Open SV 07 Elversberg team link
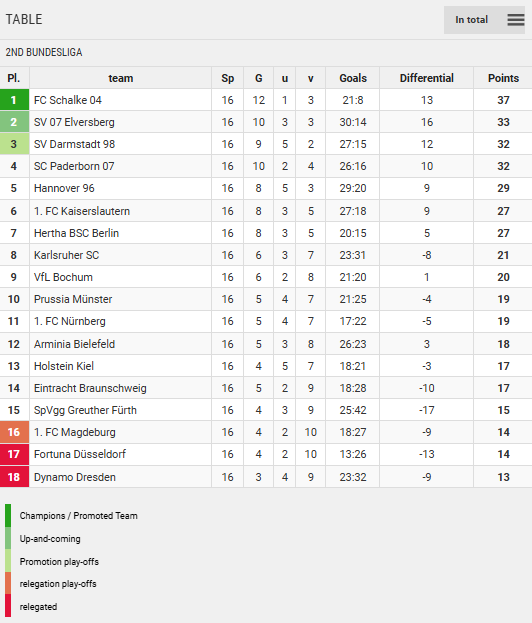532x623 pixels. coord(74,122)
